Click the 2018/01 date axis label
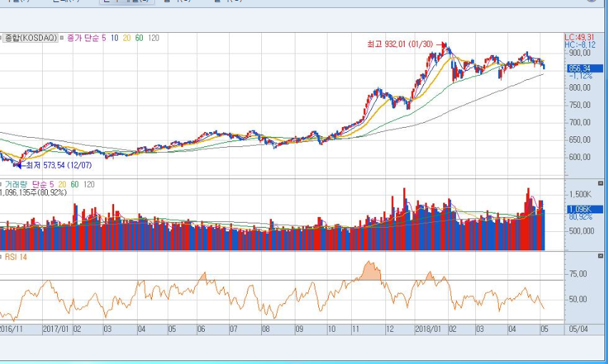Image resolution: width=608 pixels, height=364 pixels. coord(427,330)
